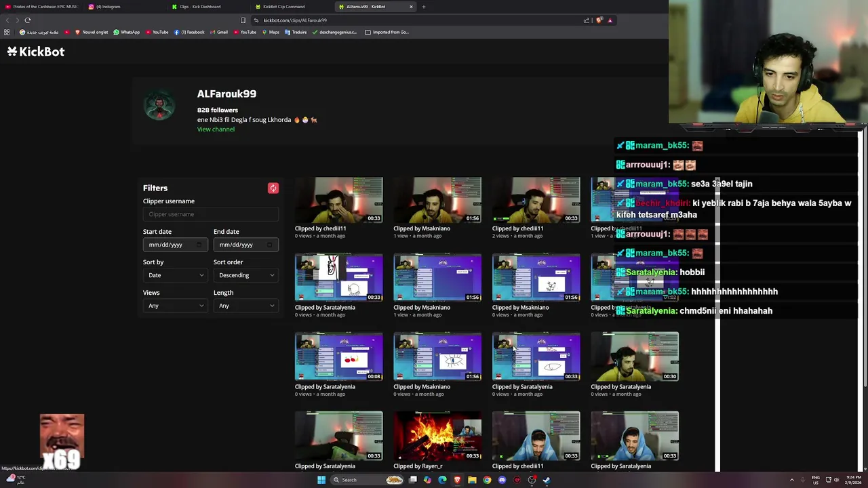The width and height of the screenshot is (868, 488).
Task: Open the Brave Rewards triangle icon
Action: click(610, 20)
